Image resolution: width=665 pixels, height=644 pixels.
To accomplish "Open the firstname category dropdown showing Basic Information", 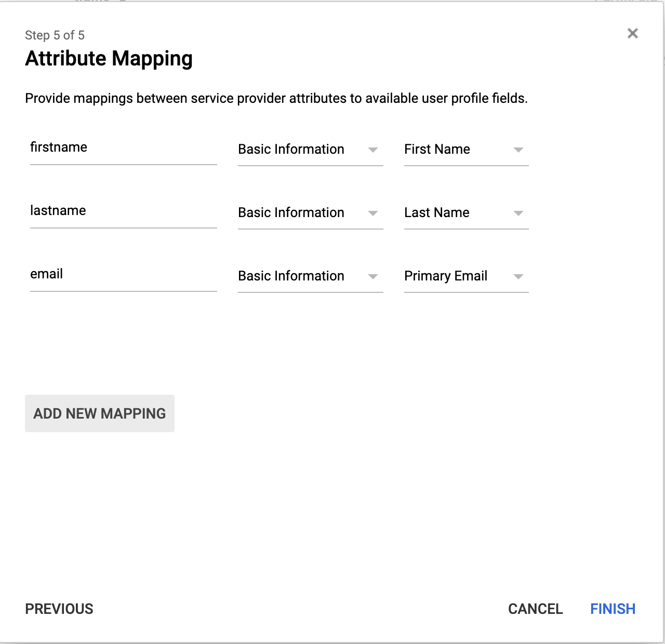I will 310,150.
